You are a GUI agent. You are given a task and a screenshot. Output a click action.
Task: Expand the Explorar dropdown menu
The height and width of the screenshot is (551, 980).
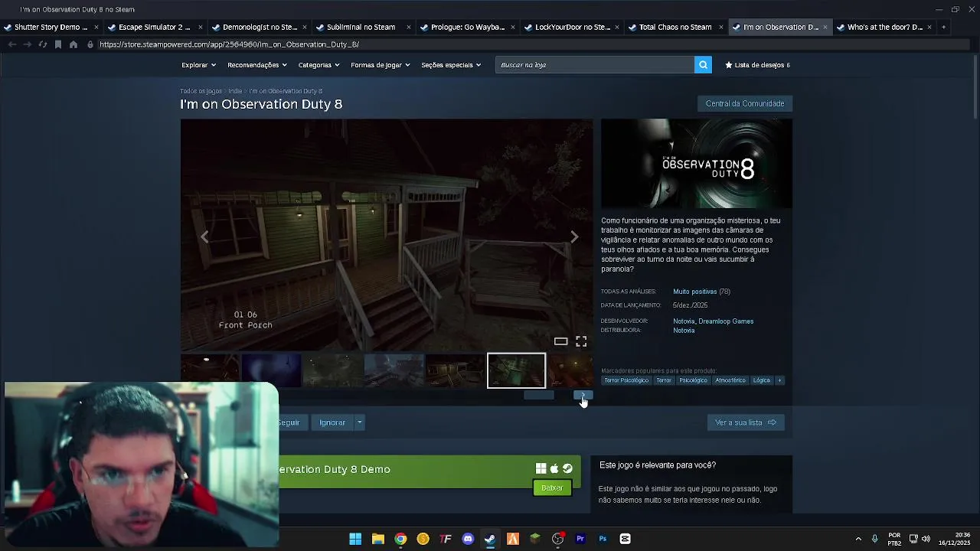tap(199, 65)
